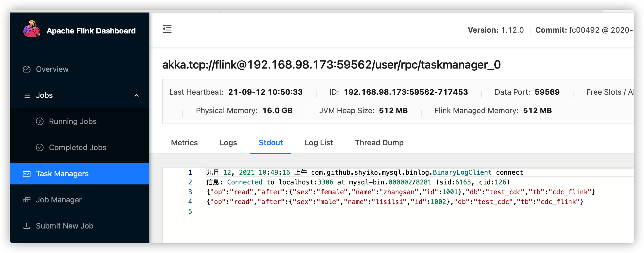Screen dimensions: 644x253
Task: Collapse sidebar using the menu fold icon
Action: (167, 29)
